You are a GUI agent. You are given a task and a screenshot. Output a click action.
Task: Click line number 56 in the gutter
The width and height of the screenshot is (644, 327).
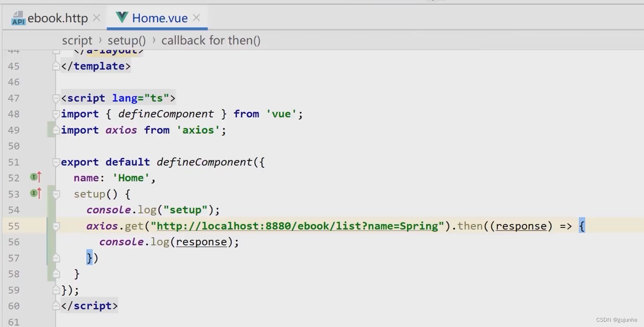[14, 242]
